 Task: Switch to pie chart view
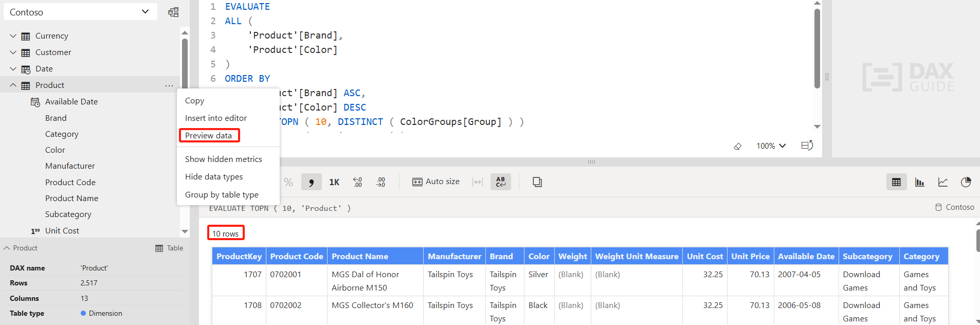point(966,182)
